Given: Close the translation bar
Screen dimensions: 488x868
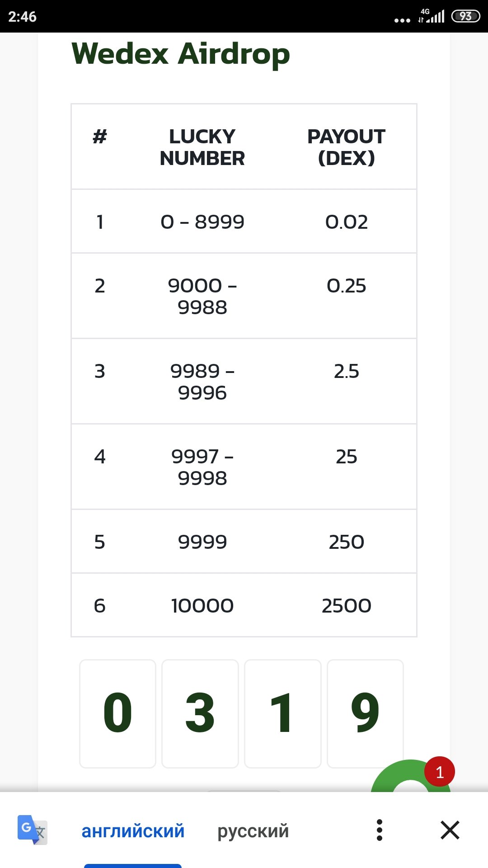Looking at the screenshot, I should click(x=450, y=830).
